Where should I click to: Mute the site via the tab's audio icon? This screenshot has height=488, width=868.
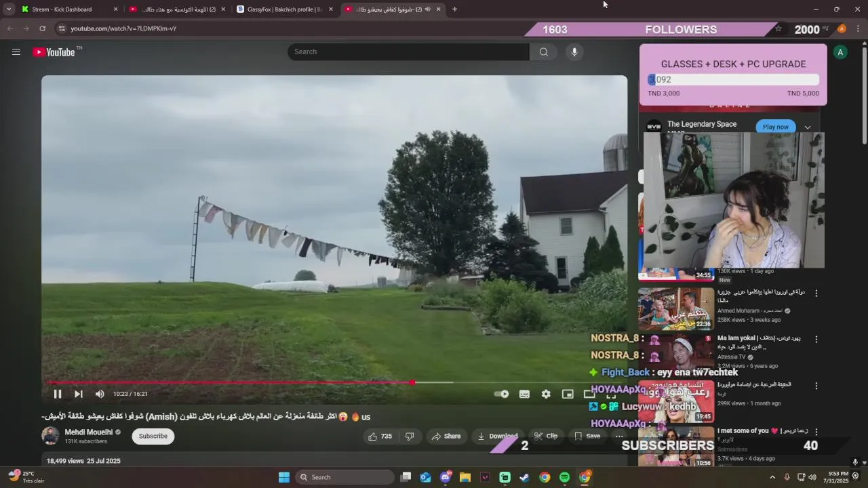[427, 9]
